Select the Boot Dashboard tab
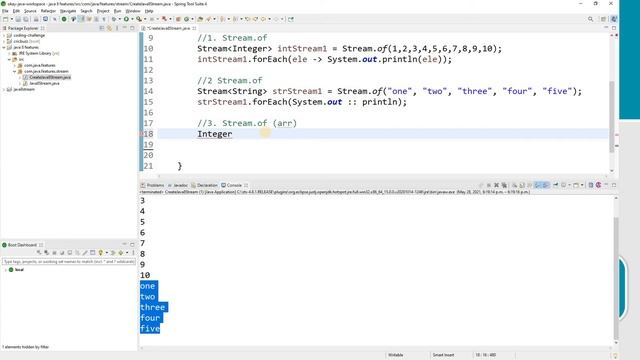Viewport: 640px width, 360px height. pos(22,245)
